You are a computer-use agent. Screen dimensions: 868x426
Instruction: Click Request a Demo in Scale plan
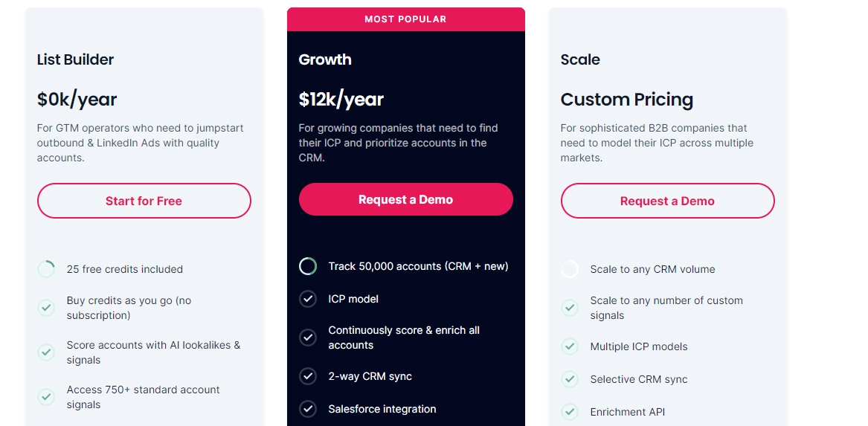click(668, 201)
